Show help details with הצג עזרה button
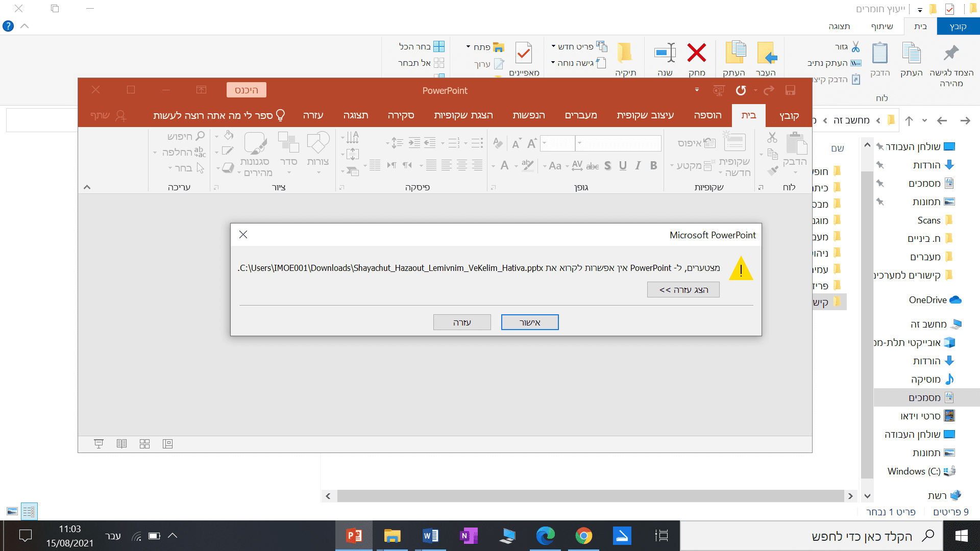The image size is (980, 551). [683, 290]
